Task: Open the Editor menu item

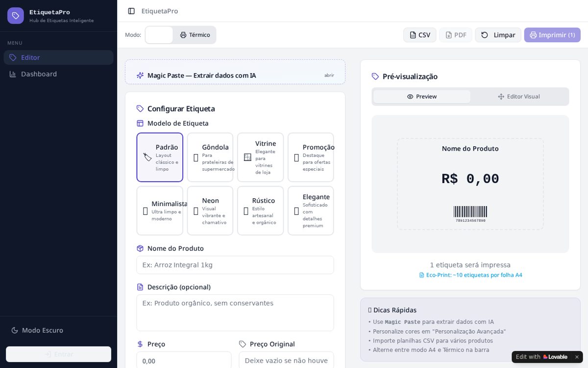Action: point(58,57)
